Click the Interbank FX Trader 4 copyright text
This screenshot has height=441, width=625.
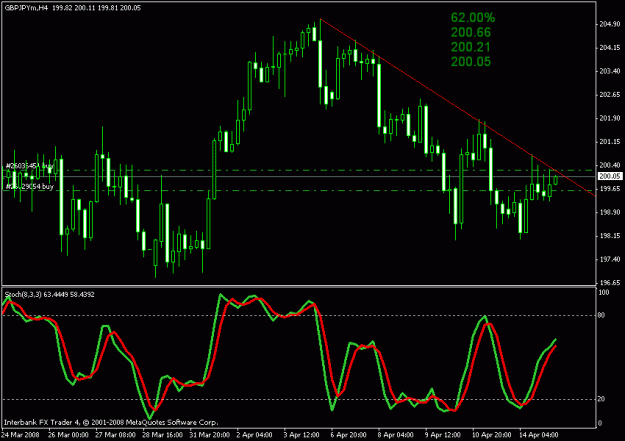[111, 422]
